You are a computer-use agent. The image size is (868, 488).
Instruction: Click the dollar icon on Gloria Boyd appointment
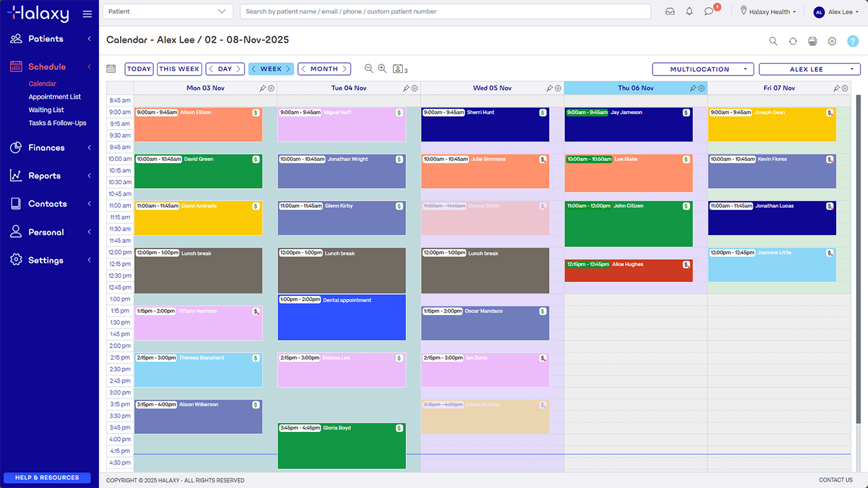coord(400,428)
